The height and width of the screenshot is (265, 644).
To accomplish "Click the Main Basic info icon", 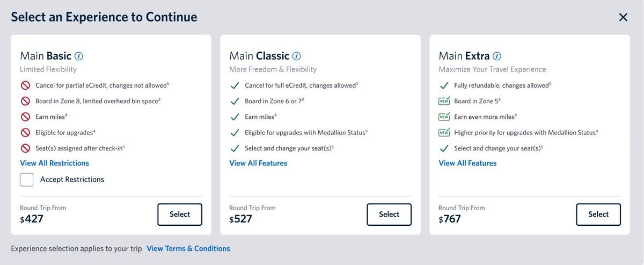I will tap(79, 56).
